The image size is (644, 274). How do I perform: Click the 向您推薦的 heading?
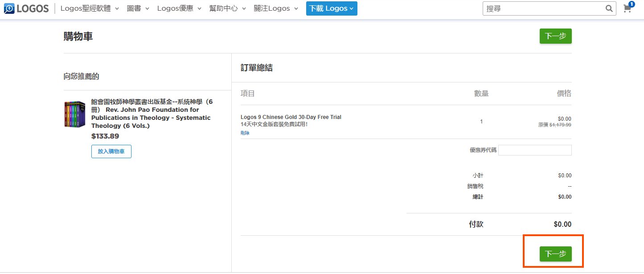click(x=81, y=77)
